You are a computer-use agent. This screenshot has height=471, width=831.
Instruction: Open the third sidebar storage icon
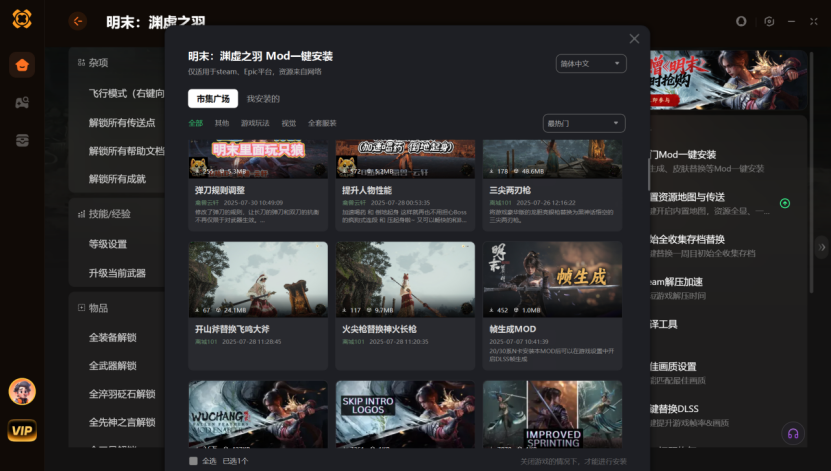(x=22, y=140)
